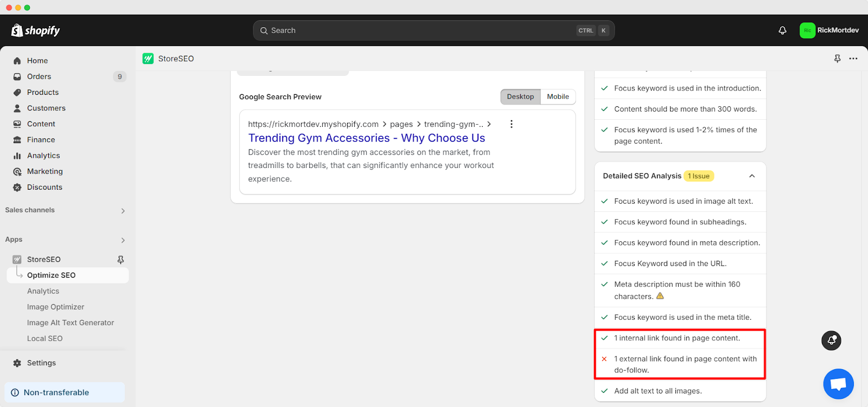Image resolution: width=868 pixels, height=407 pixels.
Task: Expand the Apps section
Action: tap(123, 240)
